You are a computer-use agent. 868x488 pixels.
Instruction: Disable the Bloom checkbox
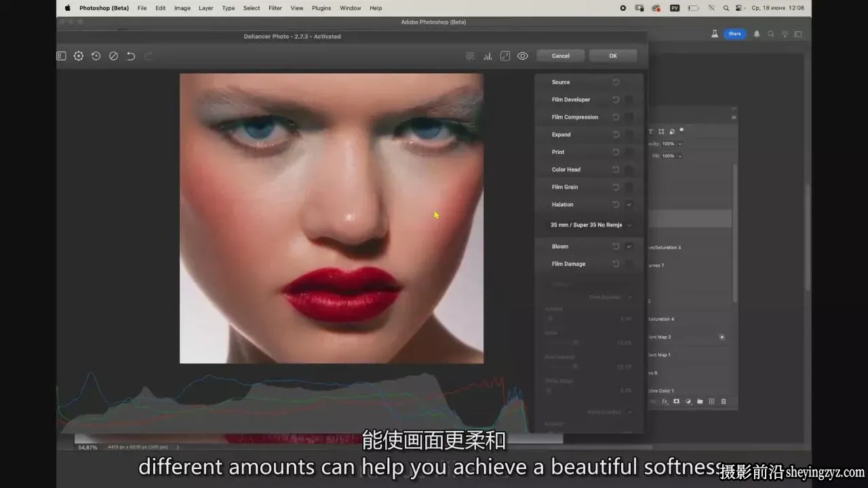click(x=629, y=247)
